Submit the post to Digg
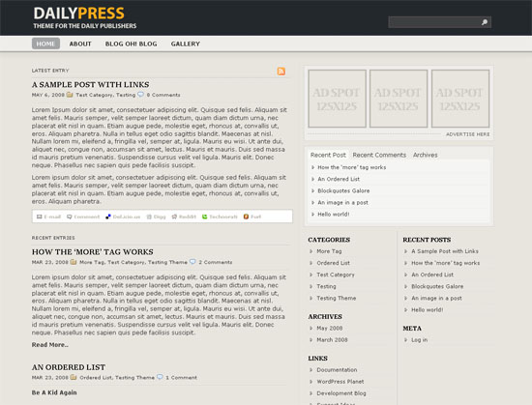532x405 pixels. [156, 217]
